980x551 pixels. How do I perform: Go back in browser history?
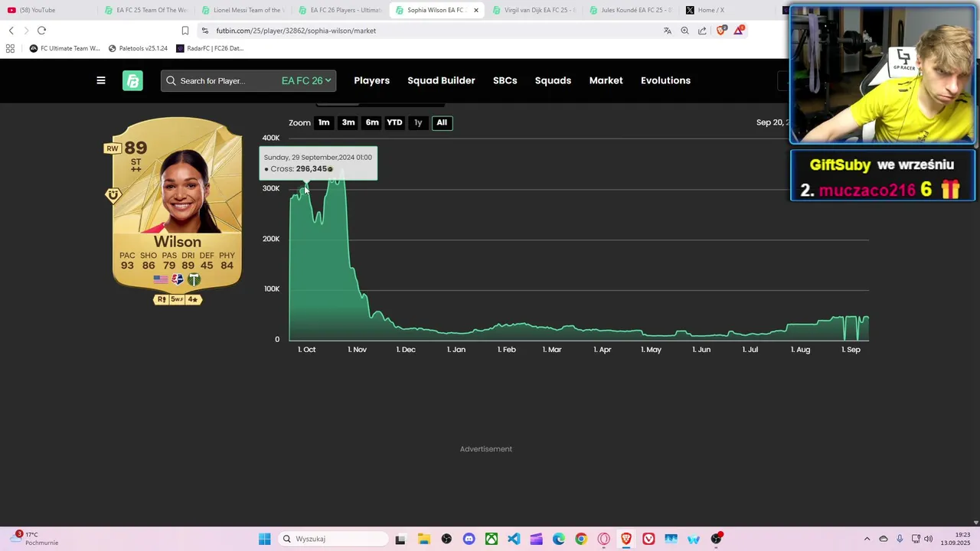11,31
